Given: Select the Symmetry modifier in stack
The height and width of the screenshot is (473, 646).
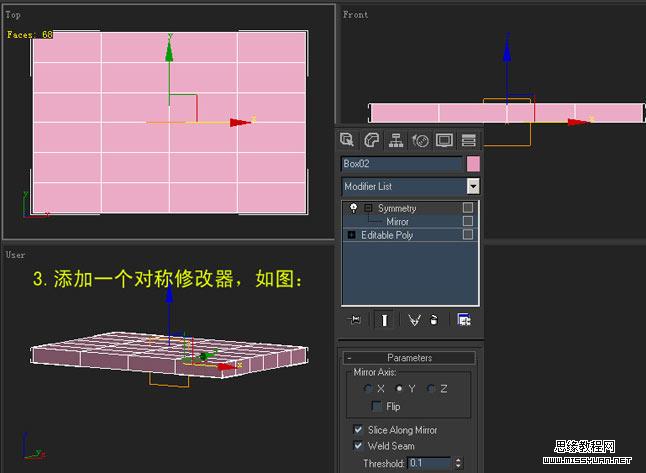Looking at the screenshot, I should pos(397,208).
